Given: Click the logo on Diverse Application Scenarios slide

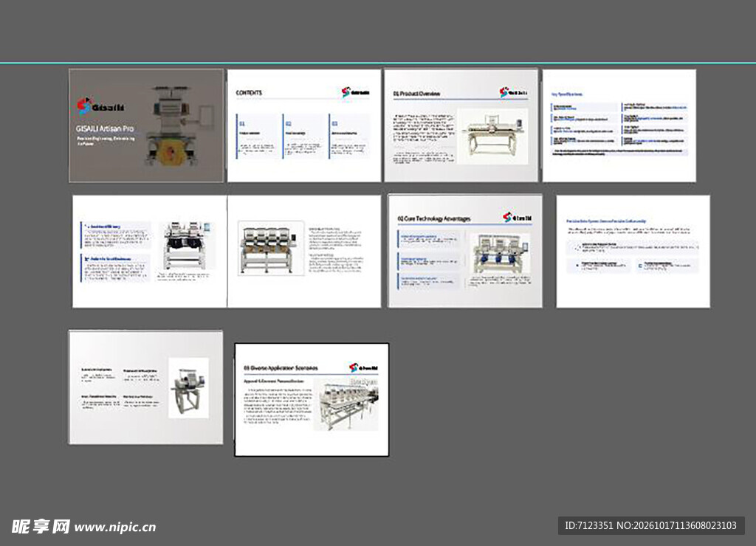Looking at the screenshot, I should pyautogui.click(x=363, y=367).
